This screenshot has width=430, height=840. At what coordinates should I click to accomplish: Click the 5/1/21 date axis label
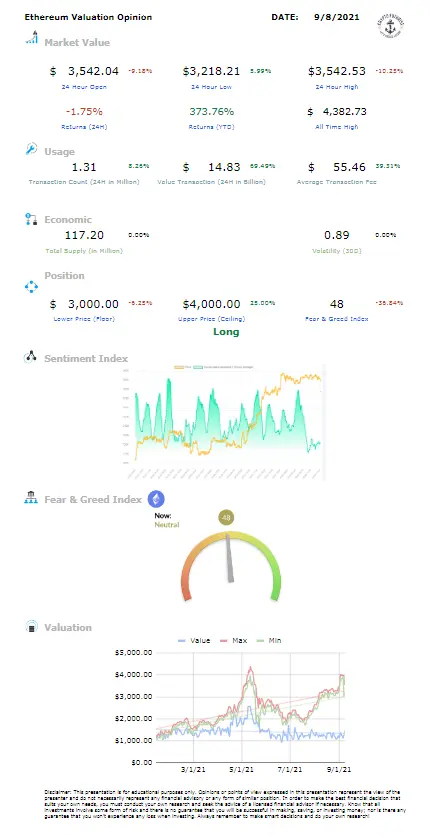click(x=242, y=769)
